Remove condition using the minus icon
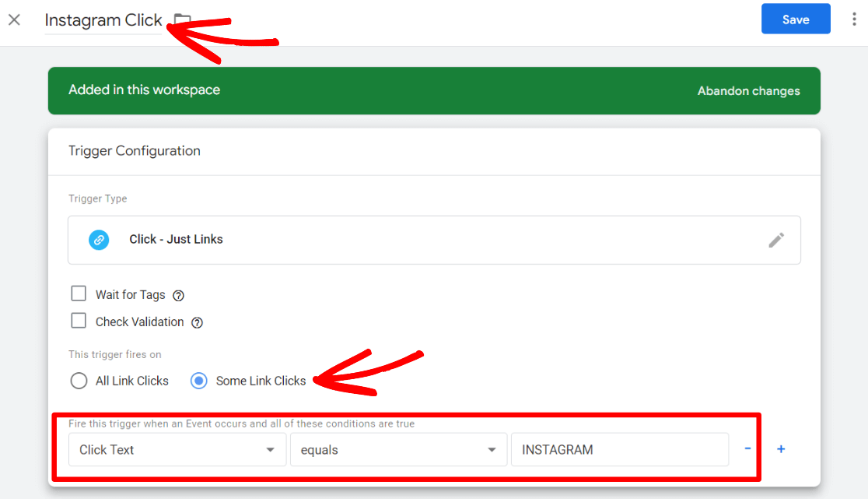This screenshot has height=499, width=868. 747,449
